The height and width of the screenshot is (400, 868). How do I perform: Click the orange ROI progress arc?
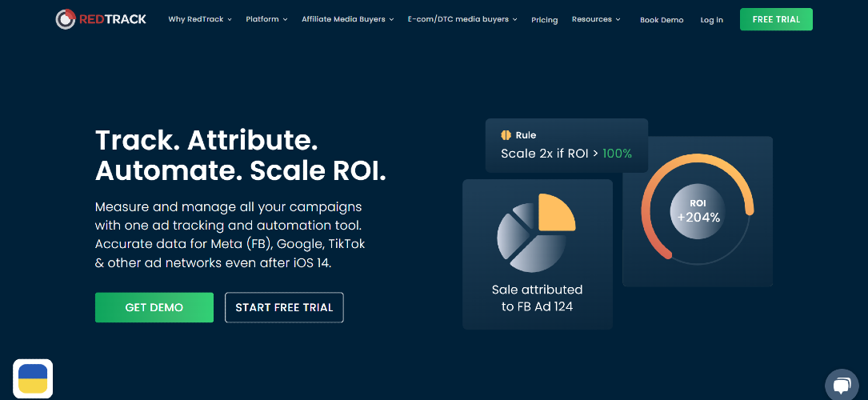tap(697, 206)
